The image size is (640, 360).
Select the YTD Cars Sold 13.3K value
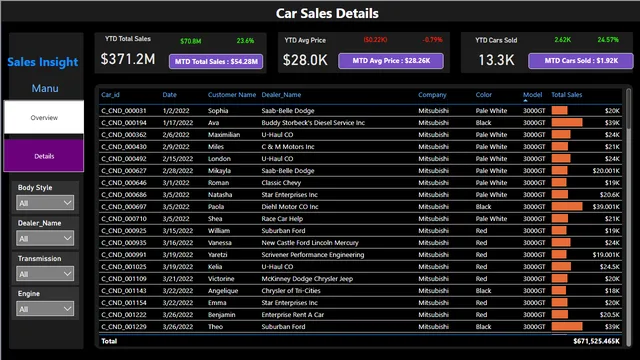[496, 60]
